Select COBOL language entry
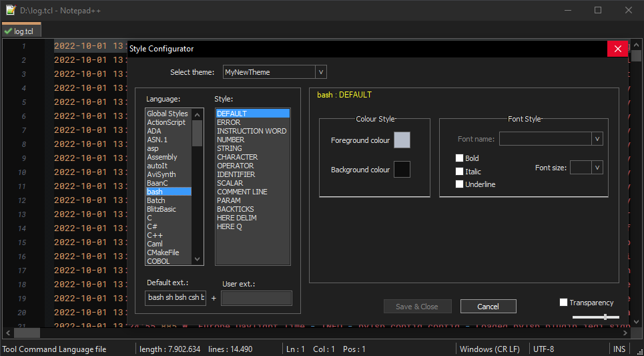Screen dimensions: 644x356 click(168, 261)
